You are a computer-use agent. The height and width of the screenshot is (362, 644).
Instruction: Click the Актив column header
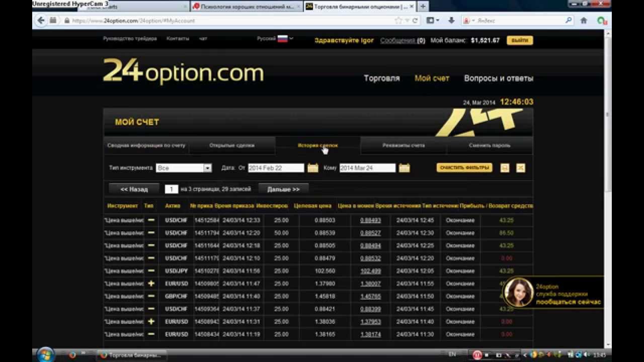point(172,206)
